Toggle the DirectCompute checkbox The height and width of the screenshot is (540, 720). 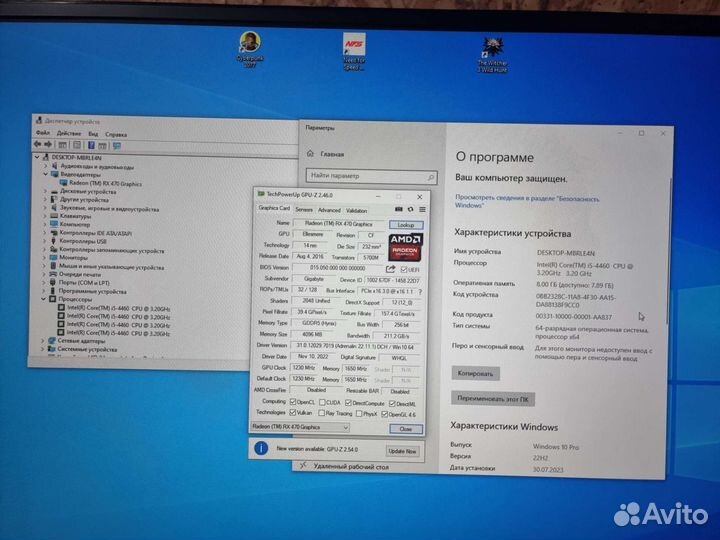click(x=348, y=403)
